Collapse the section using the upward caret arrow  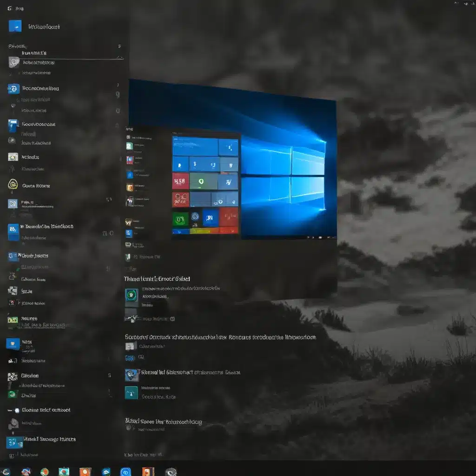(x=119, y=57)
